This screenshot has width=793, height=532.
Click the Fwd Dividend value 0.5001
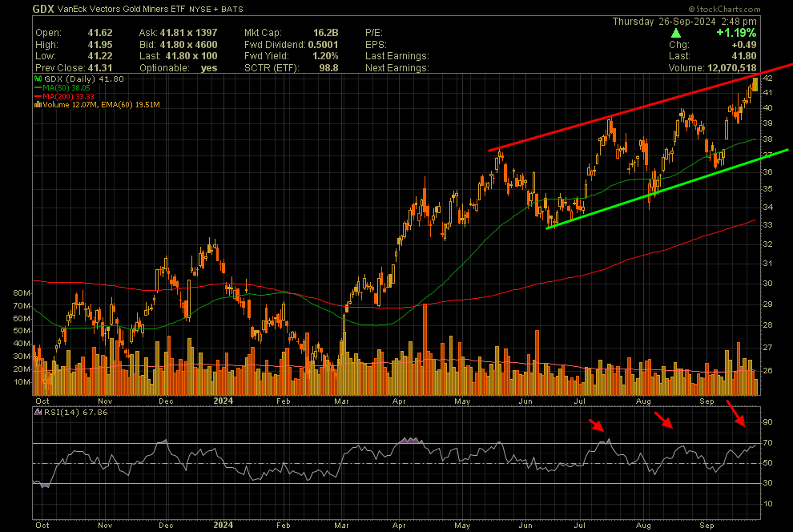point(323,45)
